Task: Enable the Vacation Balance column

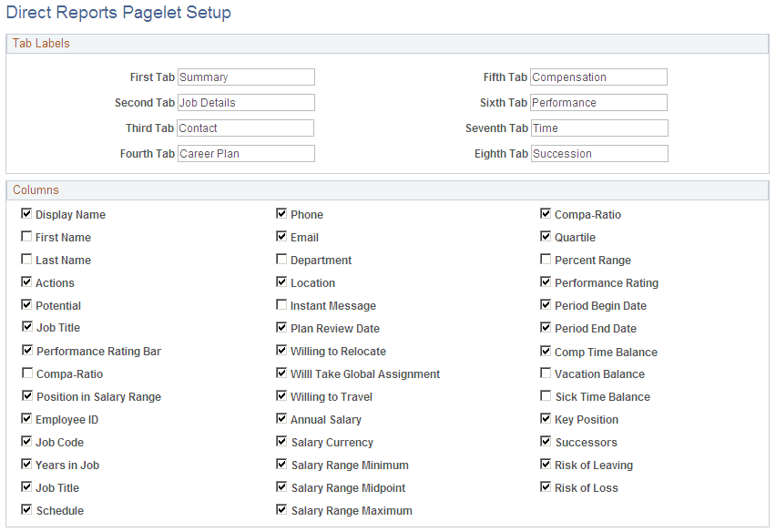Action: point(546,373)
